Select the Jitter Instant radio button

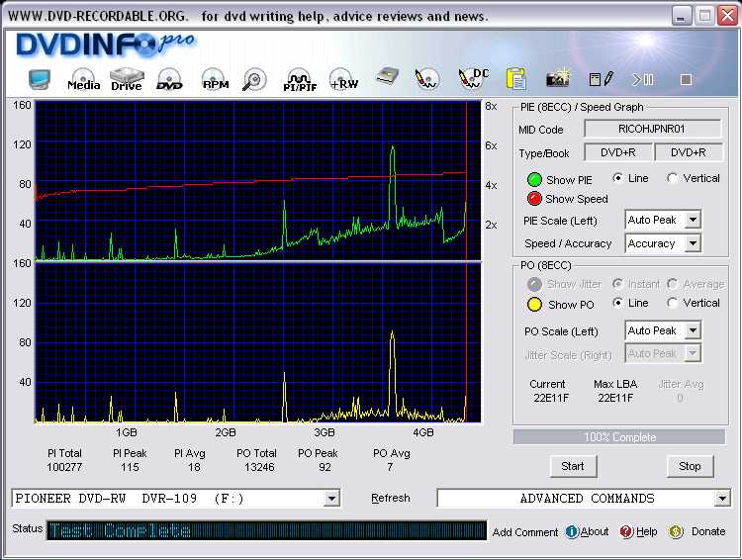pyautogui.click(x=617, y=284)
